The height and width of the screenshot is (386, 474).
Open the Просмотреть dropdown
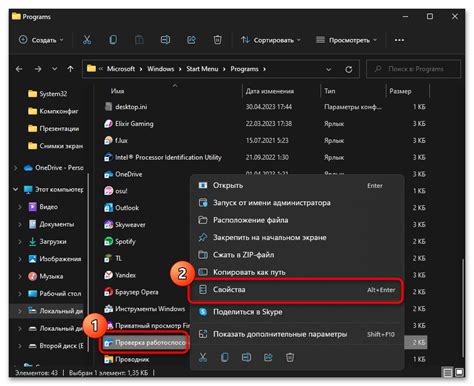346,40
